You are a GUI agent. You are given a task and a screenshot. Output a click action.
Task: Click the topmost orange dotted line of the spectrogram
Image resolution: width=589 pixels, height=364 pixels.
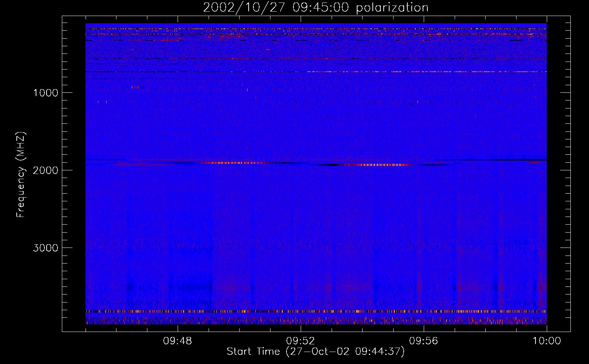coord(316,28)
